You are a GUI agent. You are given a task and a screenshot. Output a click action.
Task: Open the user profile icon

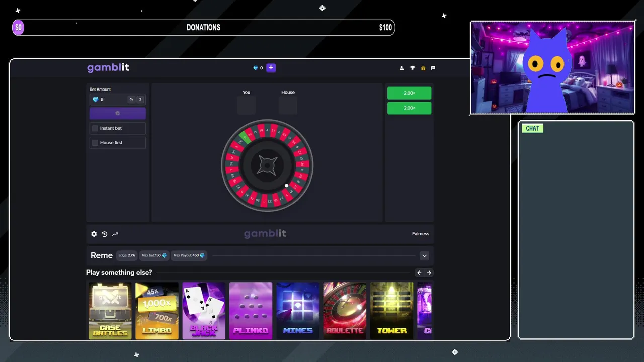tap(401, 68)
